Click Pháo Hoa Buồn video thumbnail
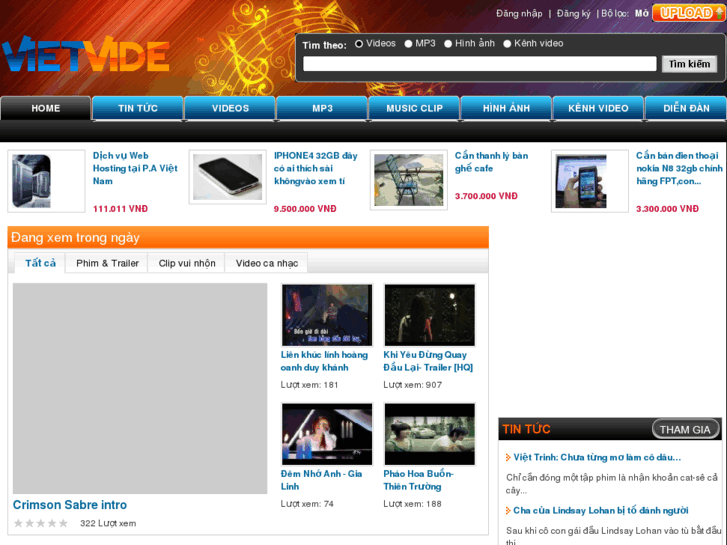 click(x=430, y=434)
